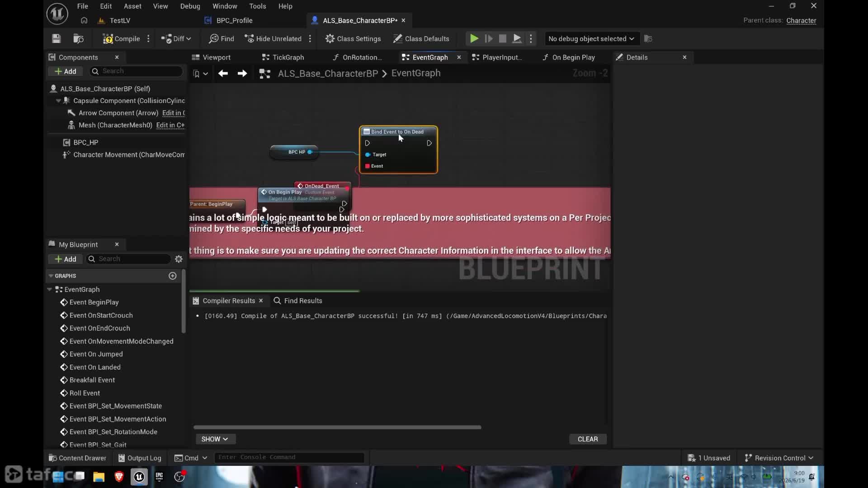Add a new component
The width and height of the screenshot is (868, 488).
point(66,71)
